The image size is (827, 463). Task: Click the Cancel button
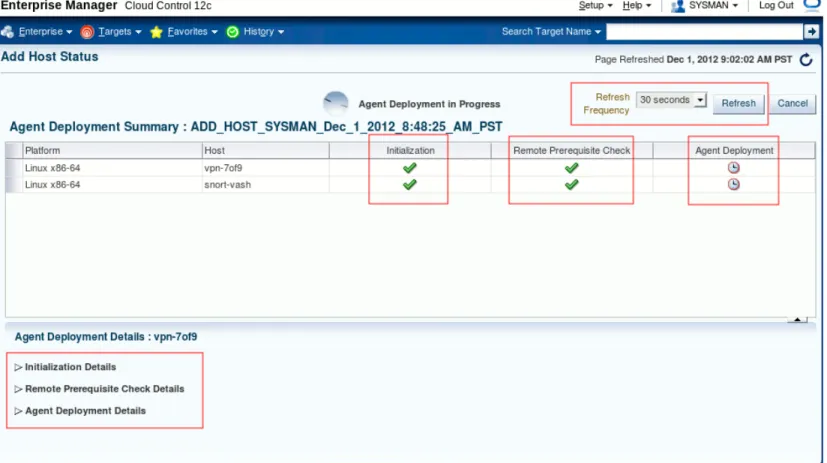click(792, 103)
